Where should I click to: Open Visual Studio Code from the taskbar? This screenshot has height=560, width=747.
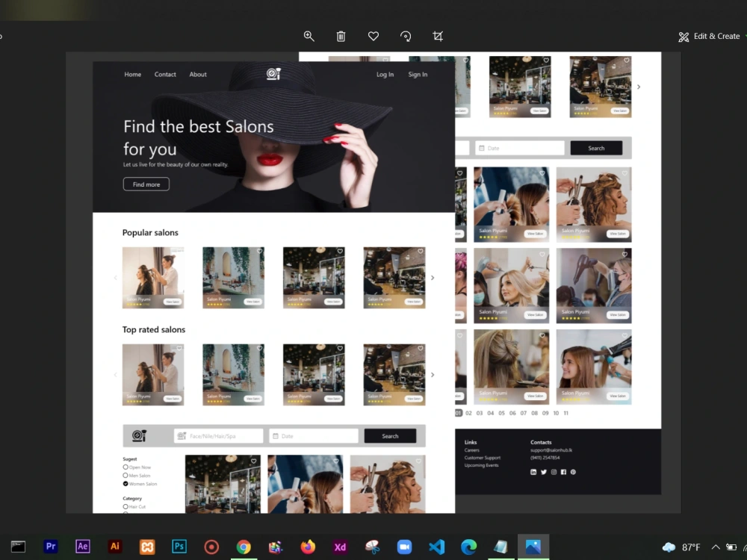click(436, 547)
